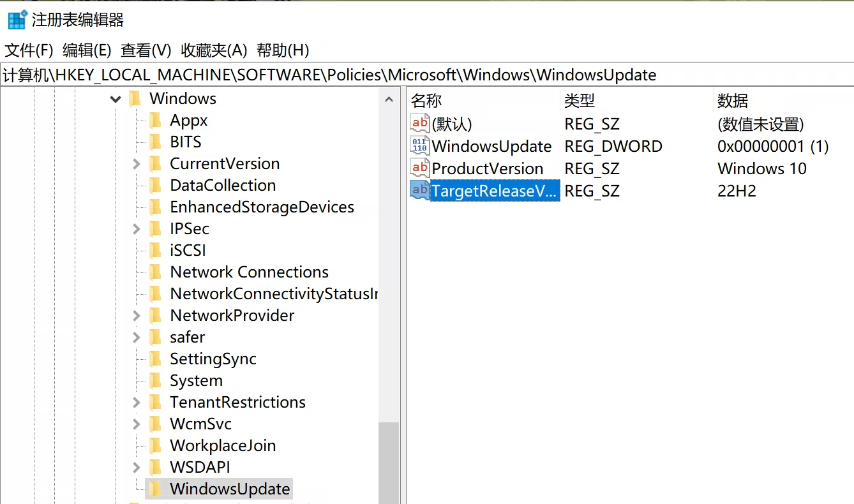Click the WcmSvc folder icon
This screenshot has width=854, height=504.
pos(155,424)
